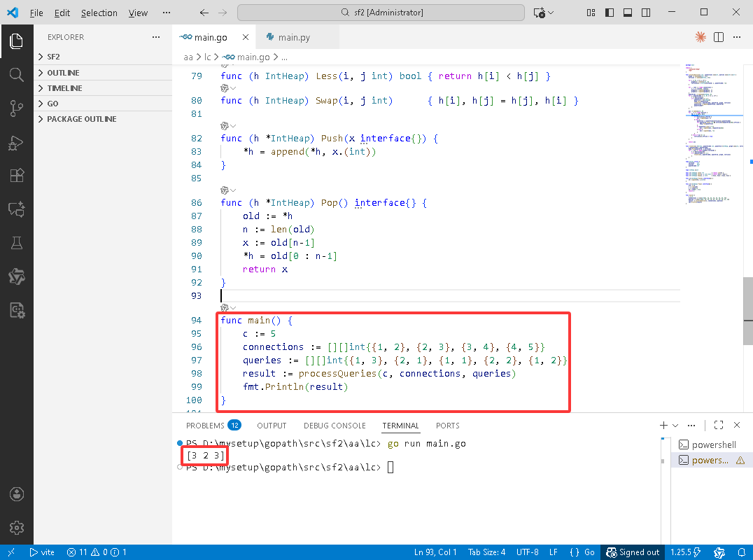
Task: Open the Explorer view in activity bar
Action: (16, 41)
